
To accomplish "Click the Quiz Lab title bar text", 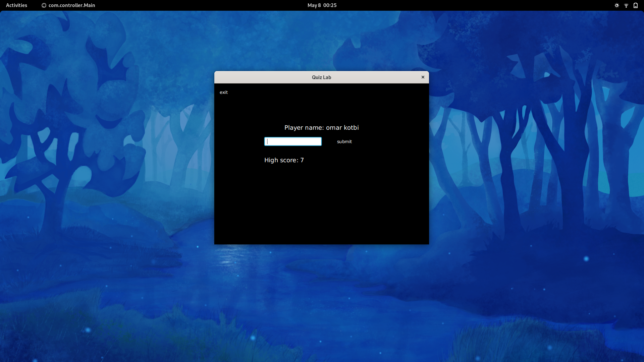I will pos(321,77).
